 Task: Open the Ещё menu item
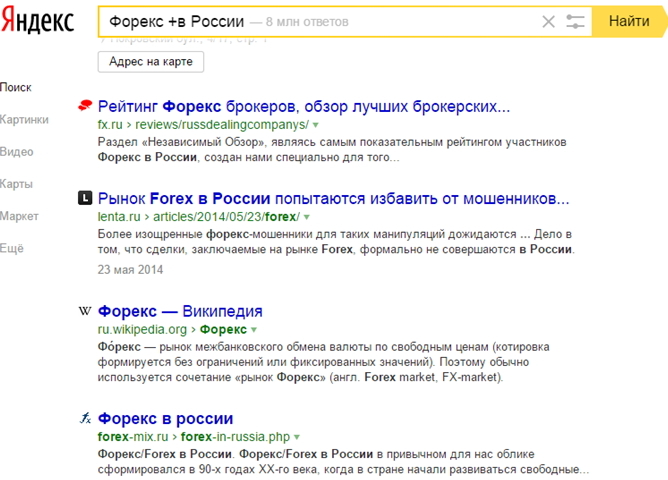click(12, 248)
